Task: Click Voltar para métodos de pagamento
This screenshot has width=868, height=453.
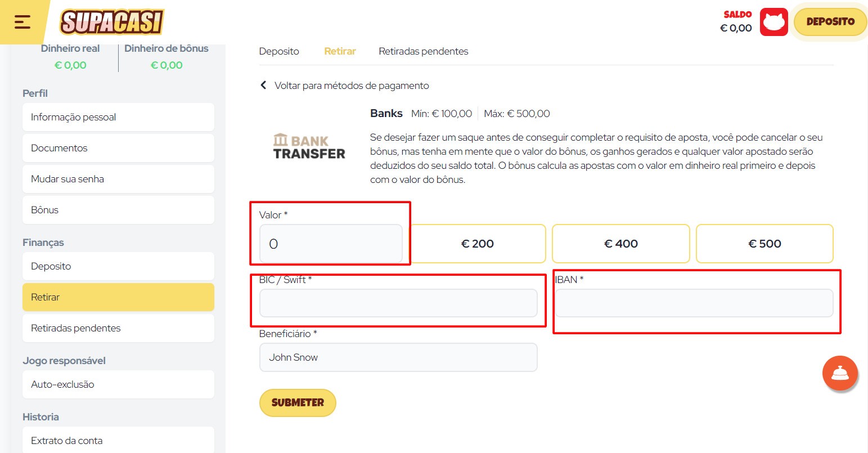Action: (352, 85)
